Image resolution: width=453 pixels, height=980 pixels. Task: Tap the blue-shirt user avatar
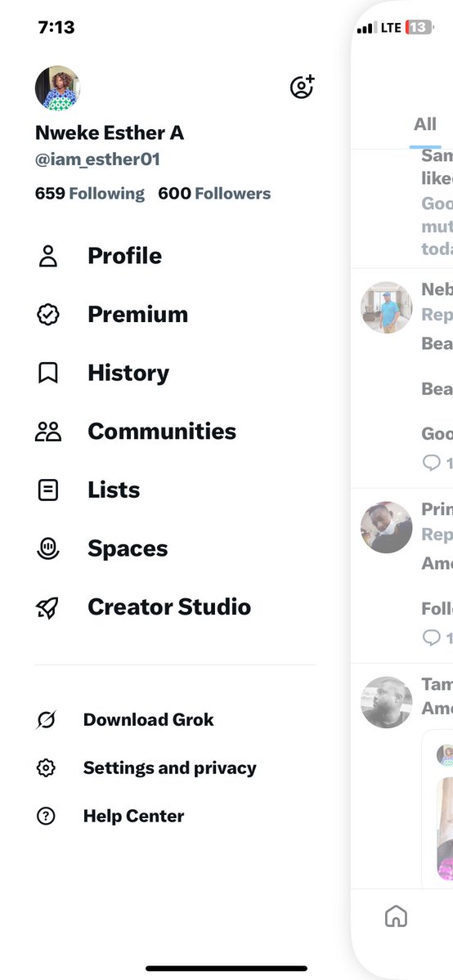[387, 307]
